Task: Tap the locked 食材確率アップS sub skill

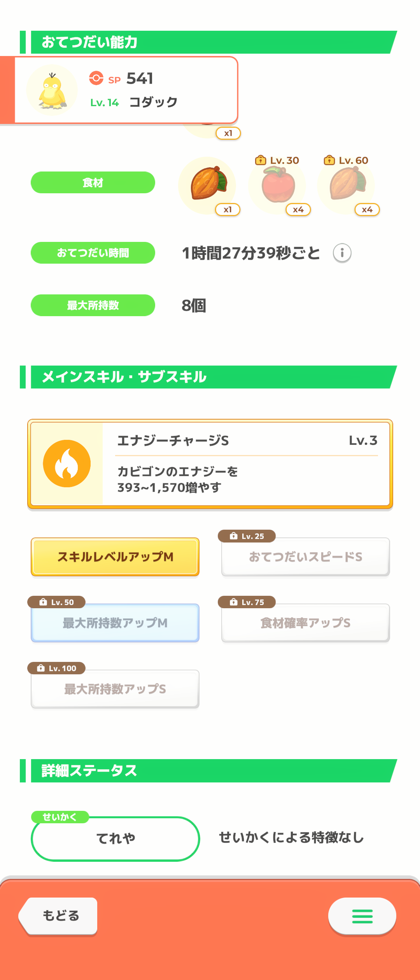Action: 306,623
